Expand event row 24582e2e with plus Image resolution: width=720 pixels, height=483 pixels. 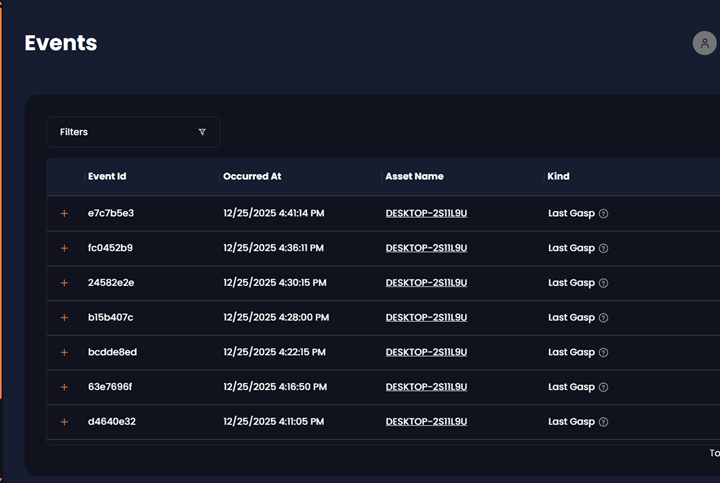(65, 283)
